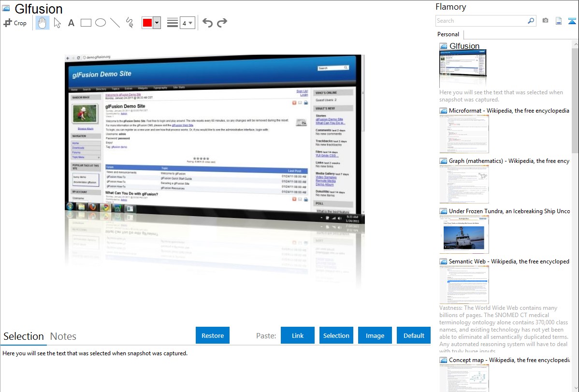Click the camera capture icon
Viewport: 579px width, 392px height.
[x=545, y=21]
